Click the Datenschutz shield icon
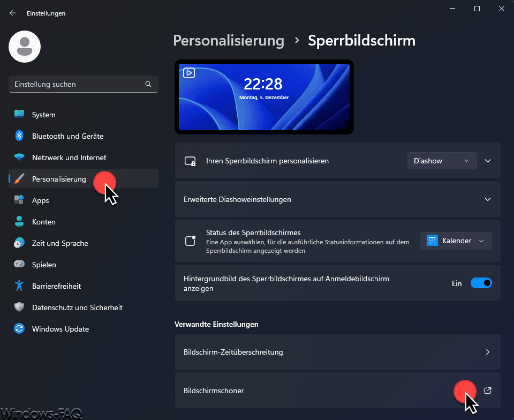514x420 pixels. tap(19, 307)
